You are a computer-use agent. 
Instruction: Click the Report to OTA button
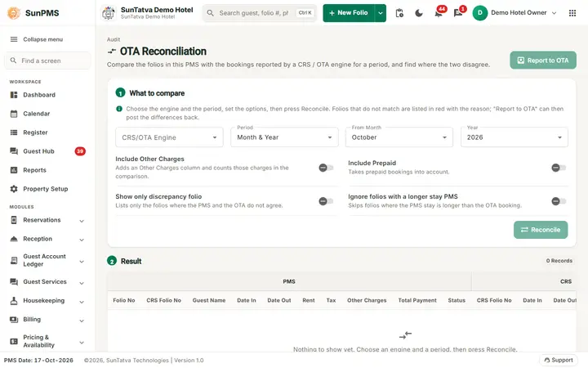pos(542,60)
